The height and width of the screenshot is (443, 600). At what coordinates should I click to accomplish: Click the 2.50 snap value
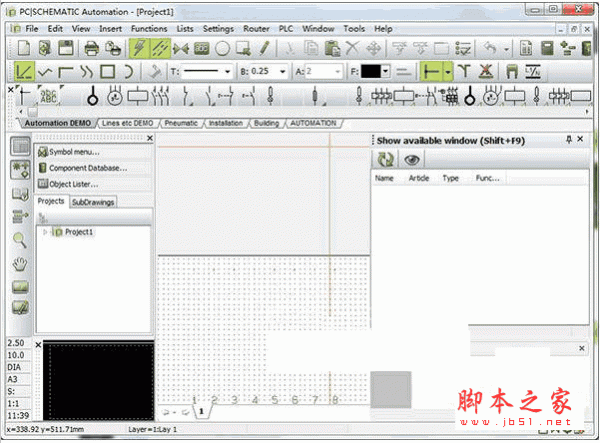tap(16, 343)
